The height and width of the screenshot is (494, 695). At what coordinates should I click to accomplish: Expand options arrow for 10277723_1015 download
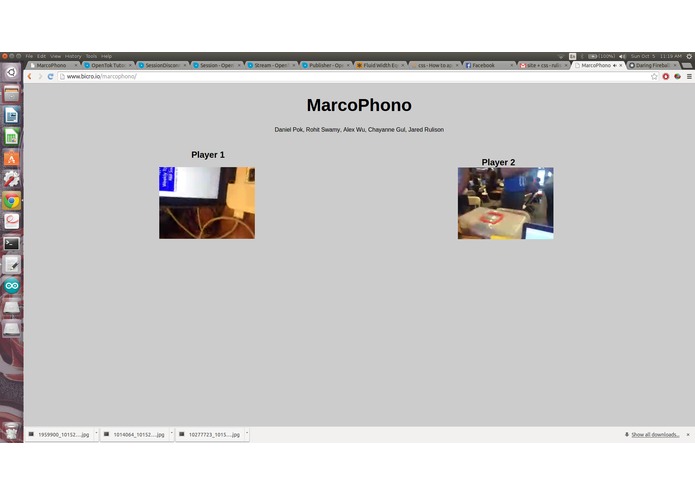pos(247,434)
